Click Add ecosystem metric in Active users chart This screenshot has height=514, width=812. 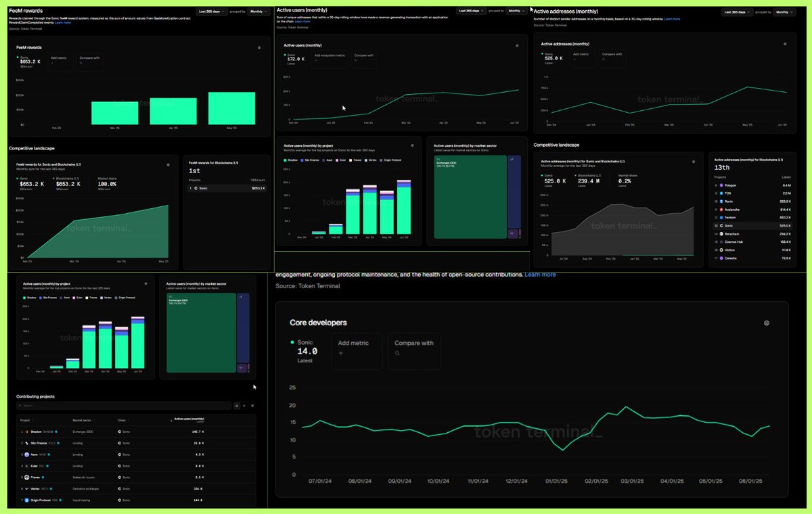[x=330, y=58]
